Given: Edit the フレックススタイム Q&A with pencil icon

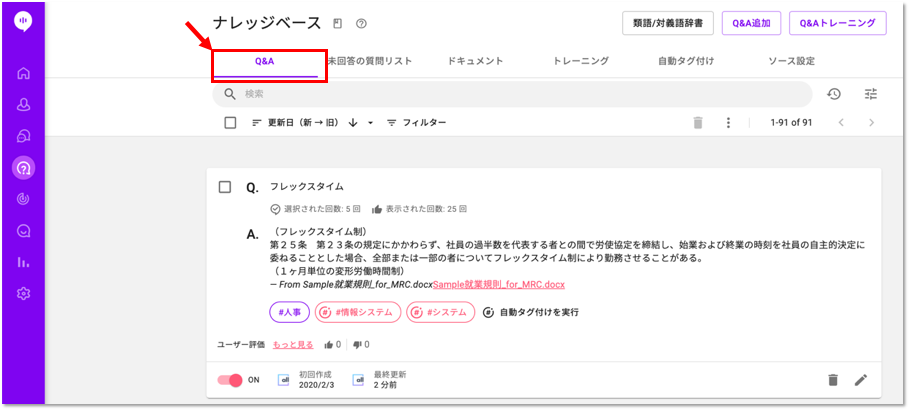Looking at the screenshot, I should tap(861, 380).
